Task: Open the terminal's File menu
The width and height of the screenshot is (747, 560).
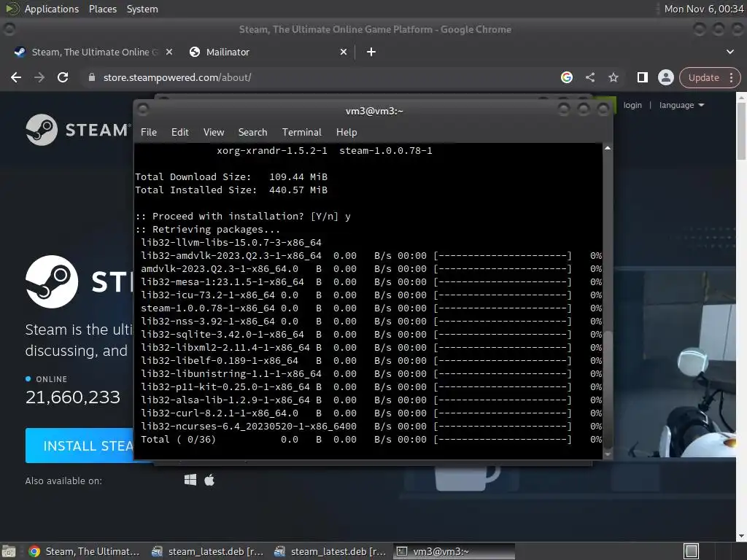Action: (x=149, y=133)
